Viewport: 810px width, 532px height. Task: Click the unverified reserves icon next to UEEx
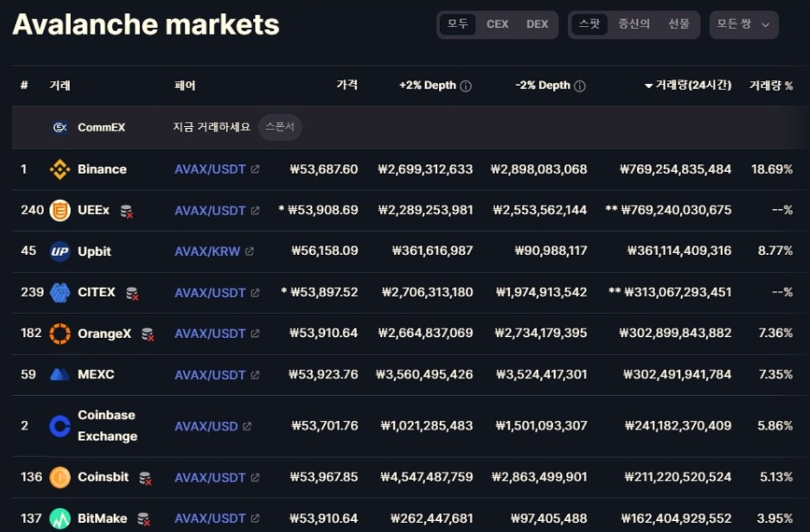click(x=126, y=211)
